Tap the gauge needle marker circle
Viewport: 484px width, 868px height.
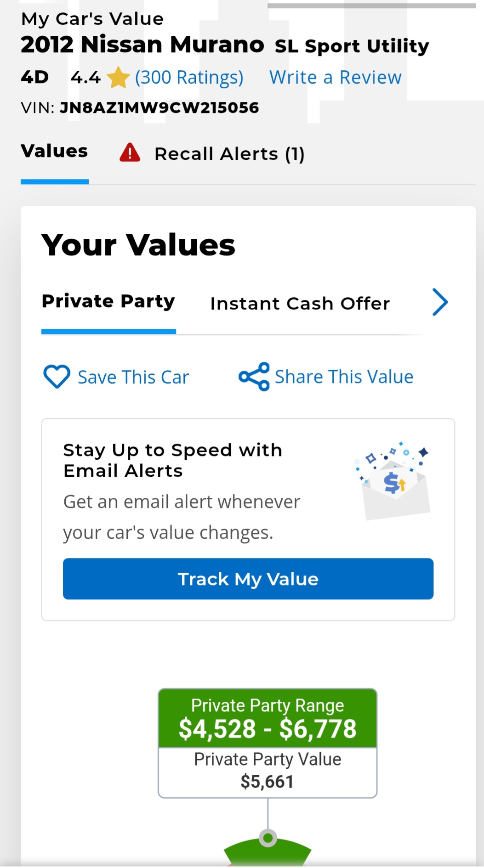(x=268, y=838)
